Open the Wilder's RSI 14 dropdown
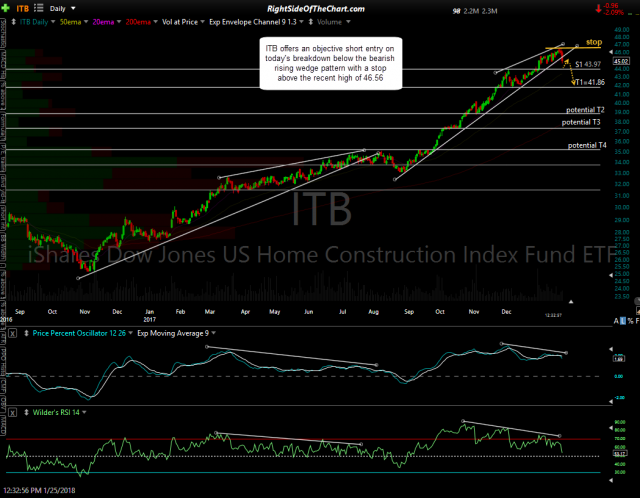The image size is (640, 498). click(x=60, y=413)
